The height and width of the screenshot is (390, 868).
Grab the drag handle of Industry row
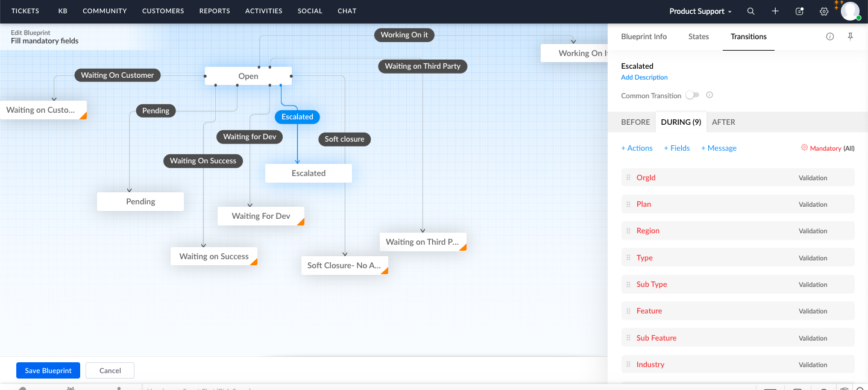coord(629,365)
